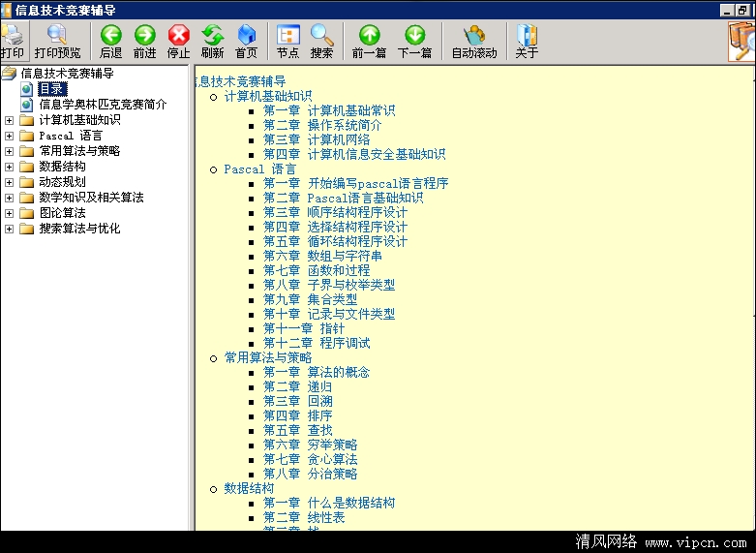
Task: Click the Forward (前进) green arrow icon
Action: tap(145, 36)
